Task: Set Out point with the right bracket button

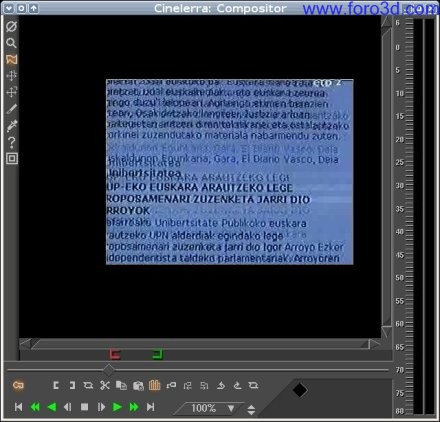Action: [72, 386]
